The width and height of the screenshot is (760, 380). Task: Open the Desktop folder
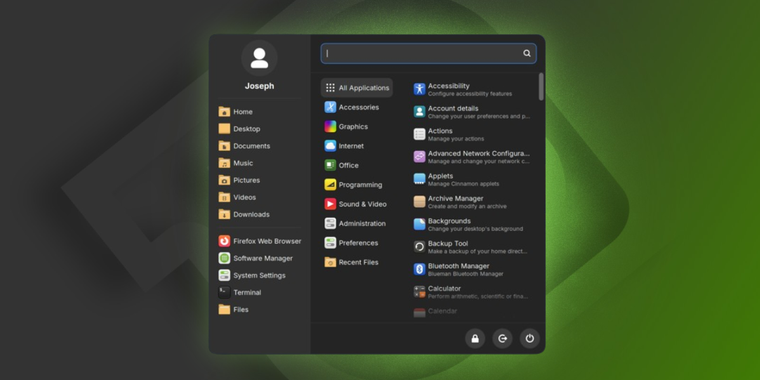[x=239, y=129]
